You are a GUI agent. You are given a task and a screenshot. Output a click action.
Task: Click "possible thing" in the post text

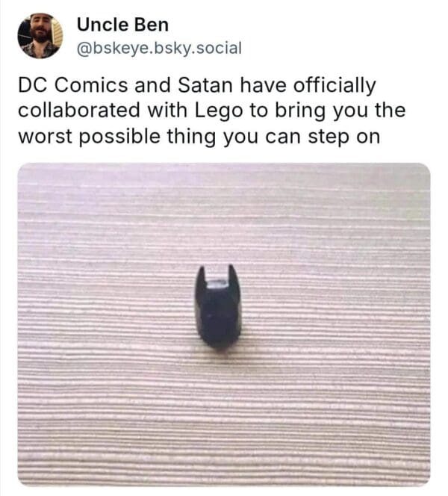(x=144, y=137)
